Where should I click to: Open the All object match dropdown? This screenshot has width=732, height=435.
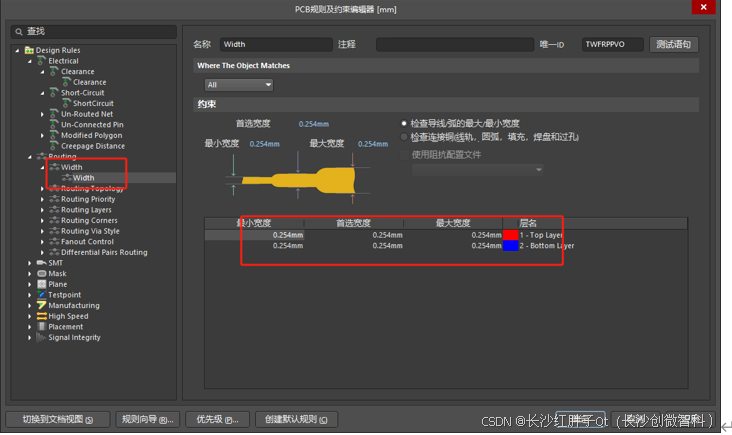[239, 84]
